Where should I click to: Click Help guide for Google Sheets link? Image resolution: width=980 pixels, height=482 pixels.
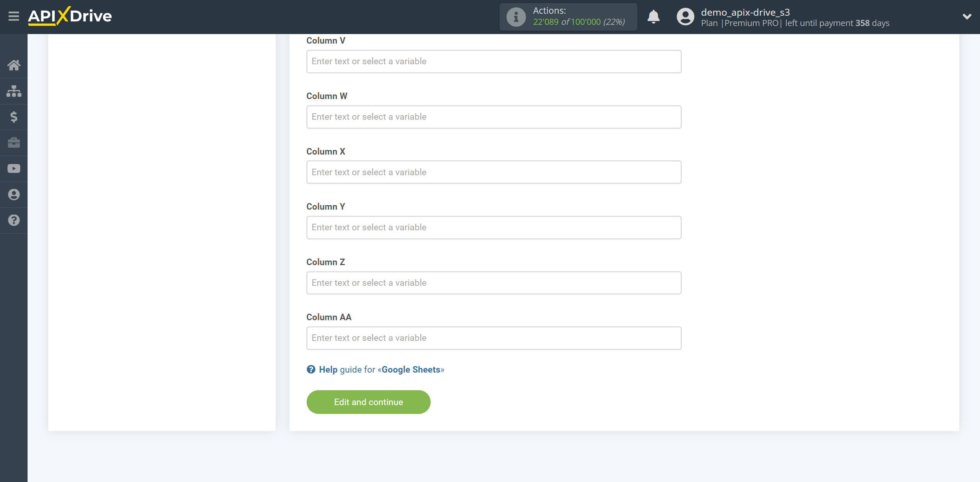coord(375,370)
